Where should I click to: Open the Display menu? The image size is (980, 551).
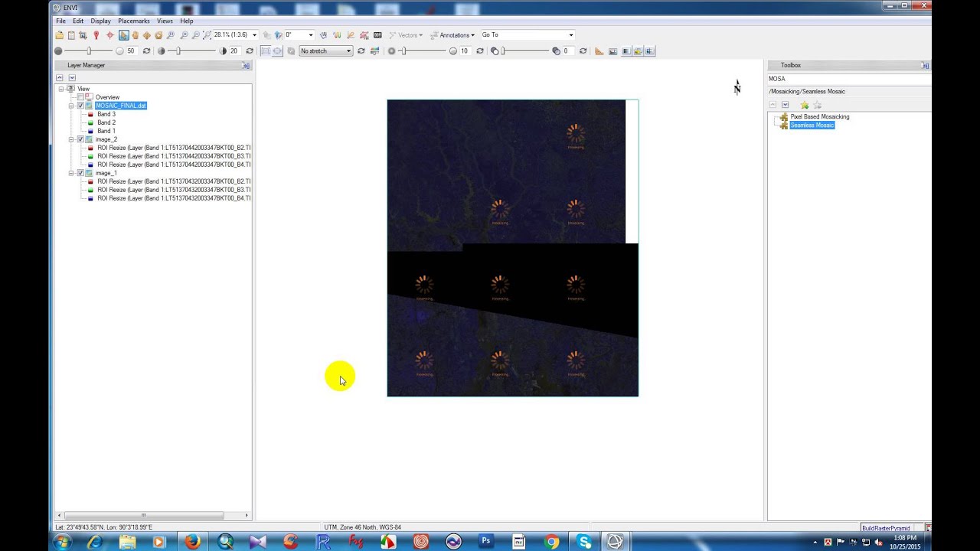[100, 21]
